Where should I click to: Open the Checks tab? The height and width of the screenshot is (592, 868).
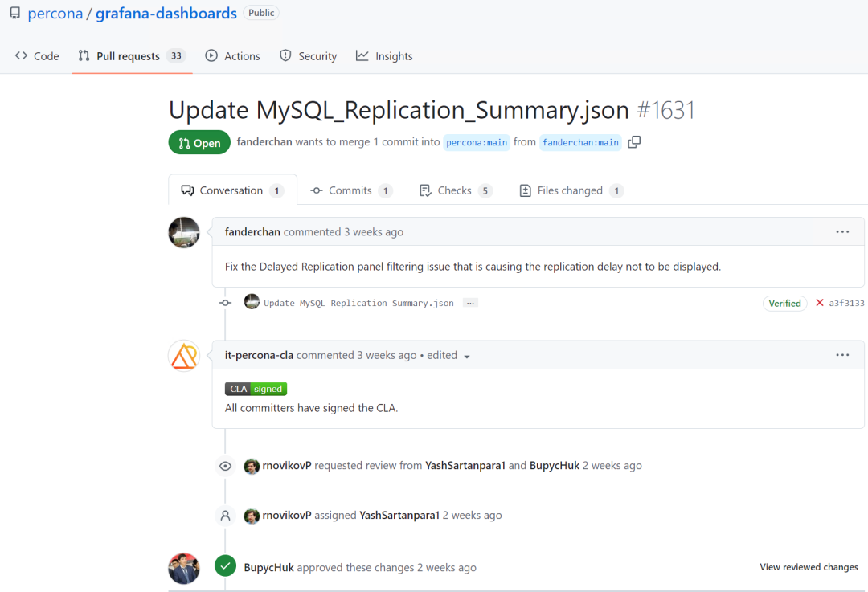point(456,190)
